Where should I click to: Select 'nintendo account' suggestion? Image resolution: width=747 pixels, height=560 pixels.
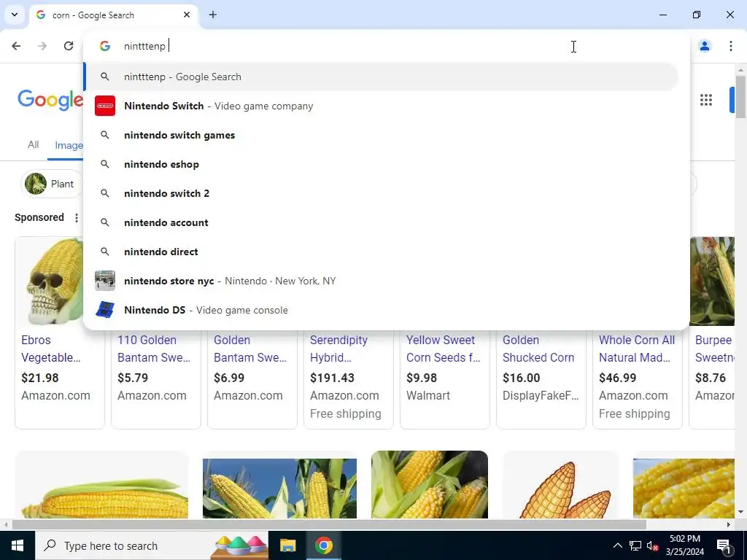tap(381, 222)
